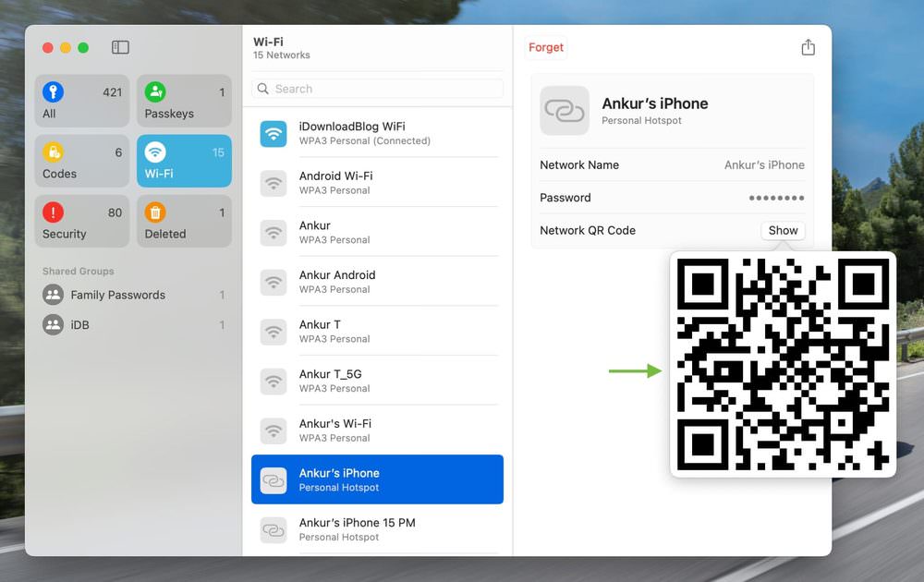The image size is (924, 582).
Task: Open the Codes category
Action: coord(82,161)
